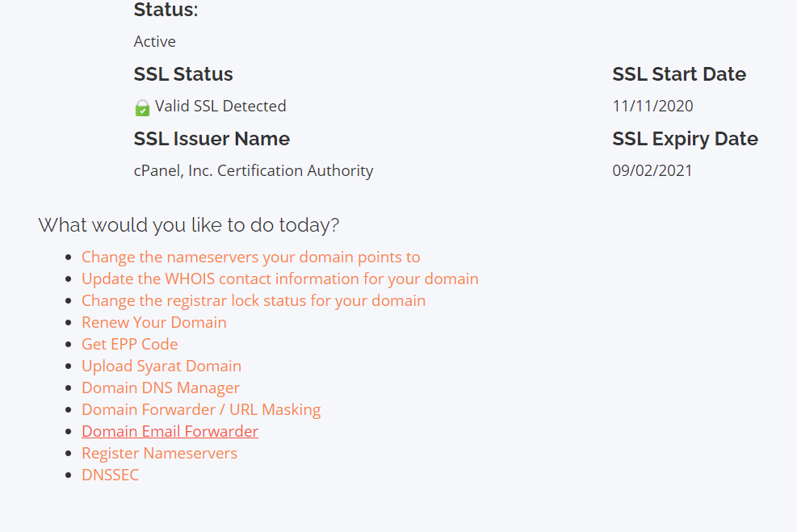The width and height of the screenshot is (797, 532).
Task: Change the registrar lock status link
Action: (253, 301)
